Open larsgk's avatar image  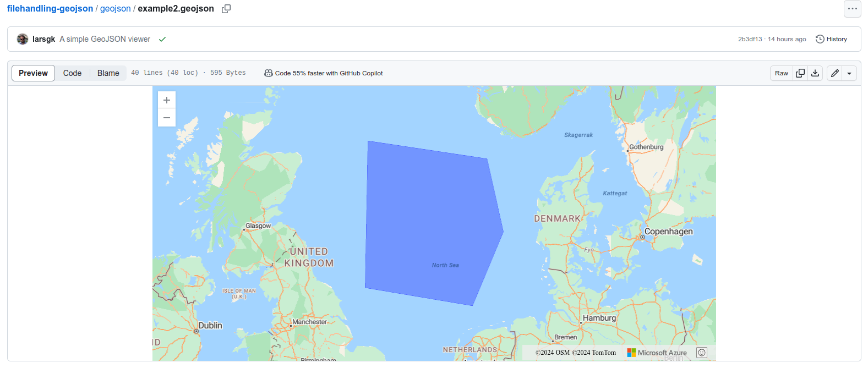tap(23, 39)
